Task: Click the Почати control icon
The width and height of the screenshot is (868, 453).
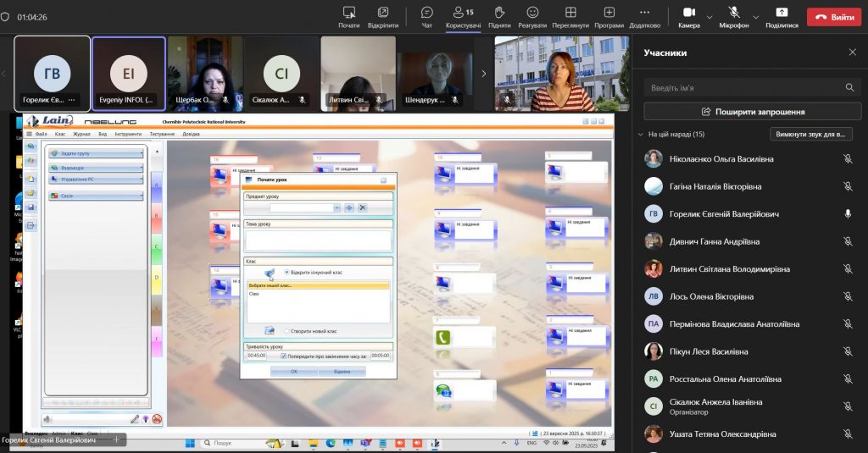Action: pyautogui.click(x=348, y=12)
